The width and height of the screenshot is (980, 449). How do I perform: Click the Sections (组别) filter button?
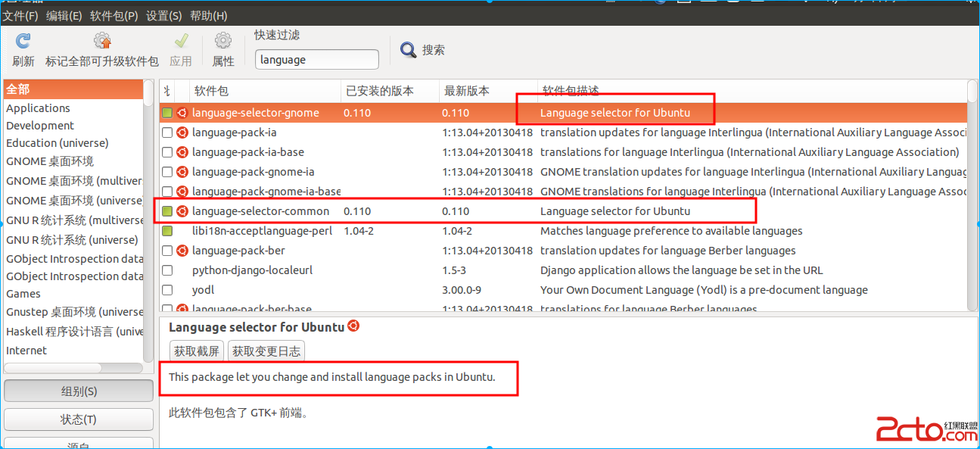(x=79, y=391)
